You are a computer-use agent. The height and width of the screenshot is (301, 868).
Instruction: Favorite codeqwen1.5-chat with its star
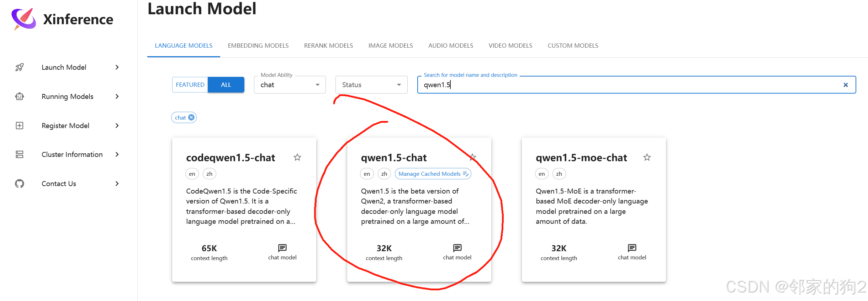(297, 157)
